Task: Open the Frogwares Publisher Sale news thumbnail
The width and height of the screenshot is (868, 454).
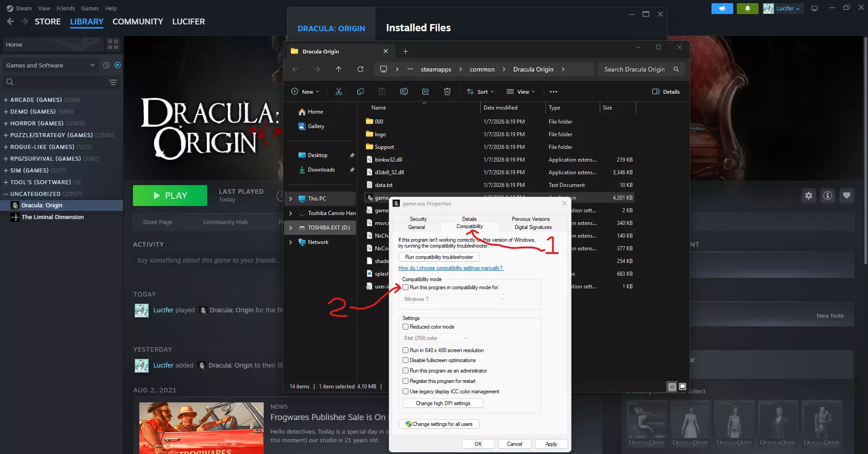Action: [x=201, y=428]
